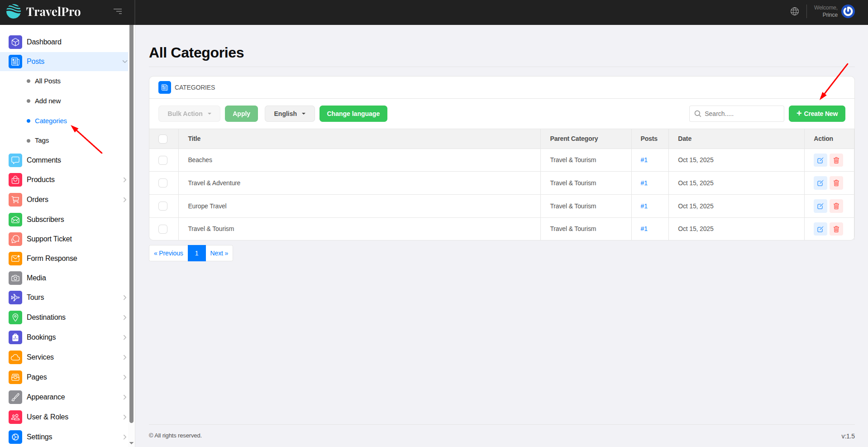The width and height of the screenshot is (868, 447).
Task: Expand the Pages submenu chevron
Action: [124, 377]
